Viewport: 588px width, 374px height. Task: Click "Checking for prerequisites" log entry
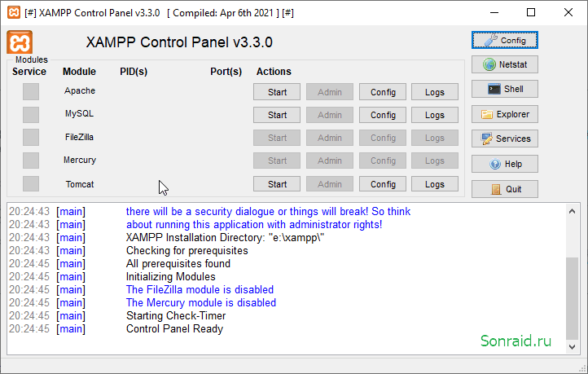coord(186,251)
